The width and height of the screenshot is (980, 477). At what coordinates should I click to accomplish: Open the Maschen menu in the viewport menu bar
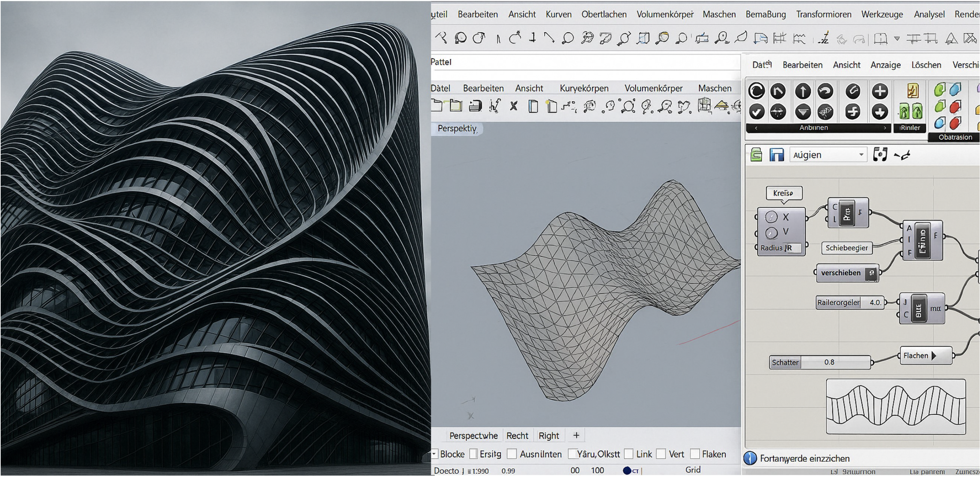pos(715,88)
